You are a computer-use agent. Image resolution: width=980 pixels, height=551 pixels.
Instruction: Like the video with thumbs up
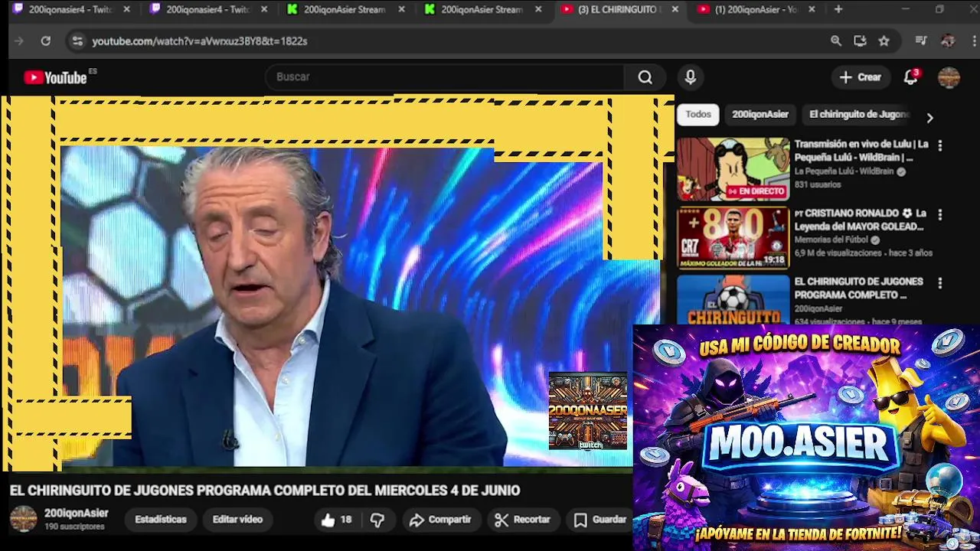point(335,520)
